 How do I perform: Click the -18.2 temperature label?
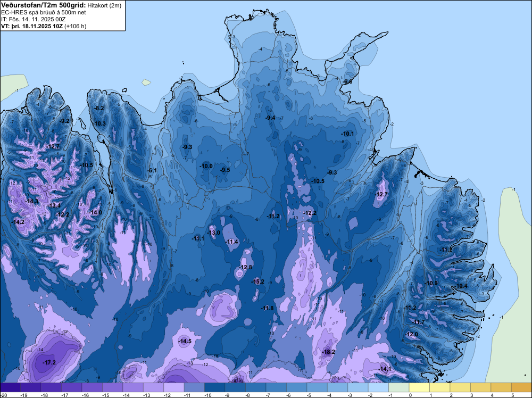pos(328,352)
